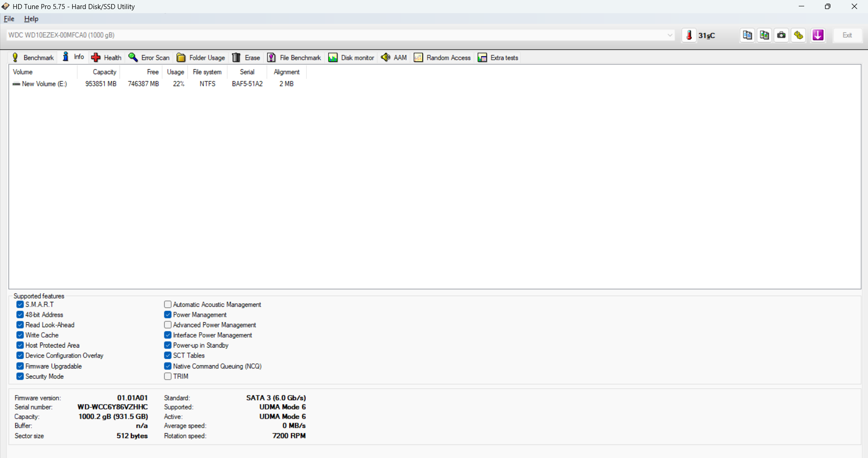Click the camera save screenshot icon
The image size is (868, 458).
pyautogui.click(x=782, y=35)
